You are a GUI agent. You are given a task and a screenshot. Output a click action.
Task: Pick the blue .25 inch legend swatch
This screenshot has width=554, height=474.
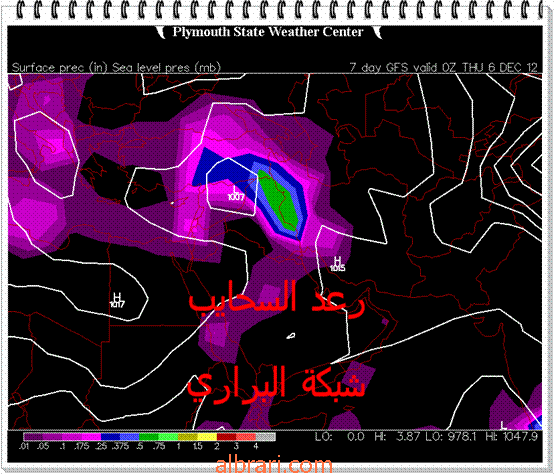(110, 437)
